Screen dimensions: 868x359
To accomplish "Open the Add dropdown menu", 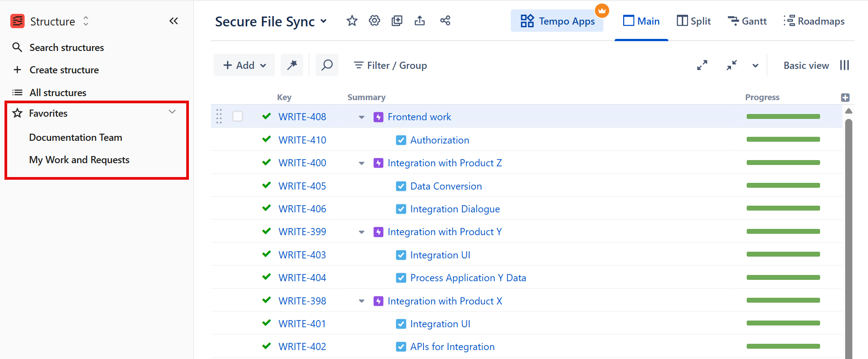I will click(244, 65).
